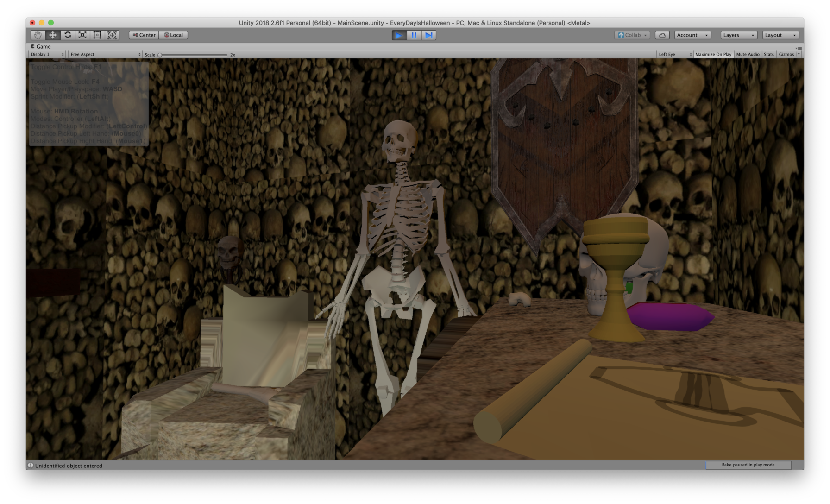This screenshot has height=504, width=830.
Task: Pause the running game
Action: coord(414,35)
